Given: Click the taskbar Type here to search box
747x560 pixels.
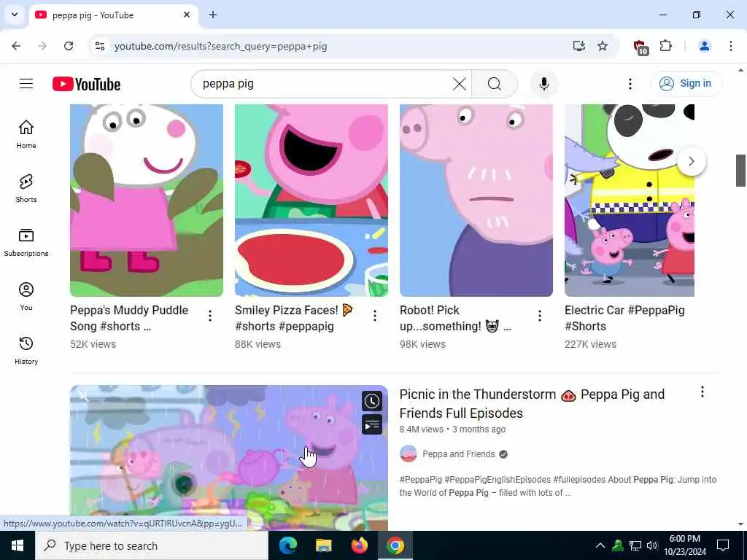Looking at the screenshot, I should click(152, 545).
